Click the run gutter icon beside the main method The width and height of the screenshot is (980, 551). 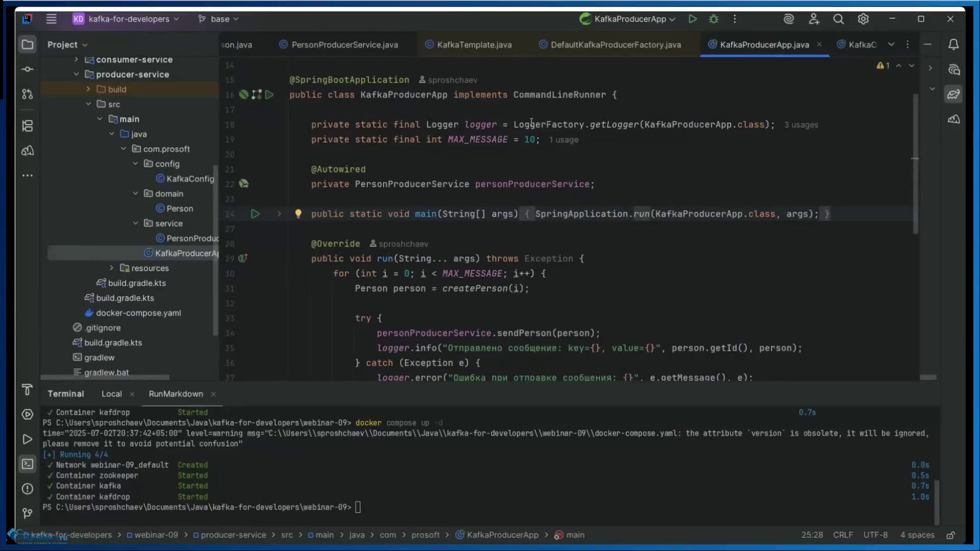[255, 214]
